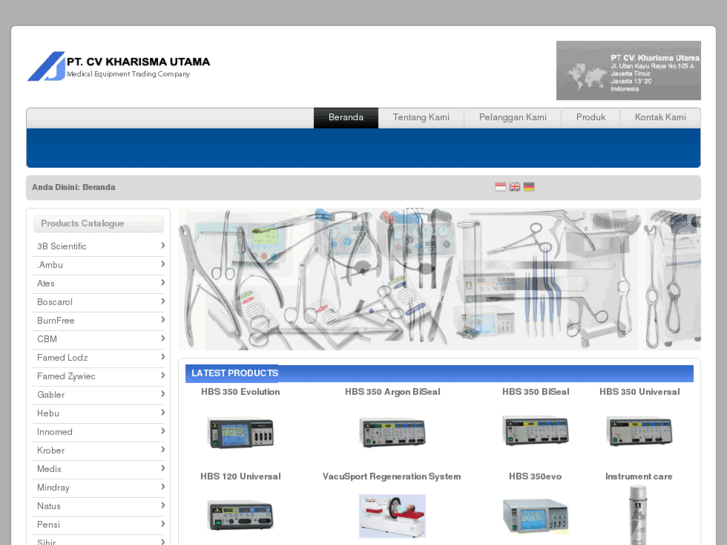
Task: Open the Pelanggan Kami menu tab
Action: (x=512, y=117)
